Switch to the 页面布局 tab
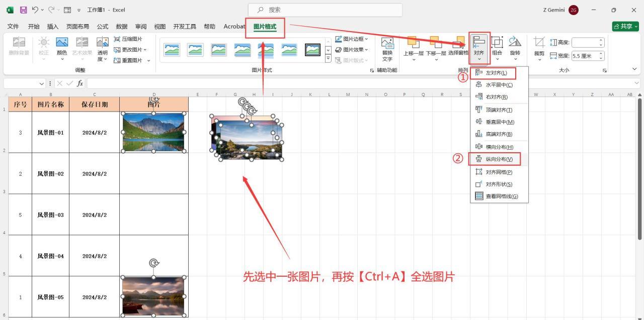Image resolution: width=644 pixels, height=320 pixels. pos(78,27)
